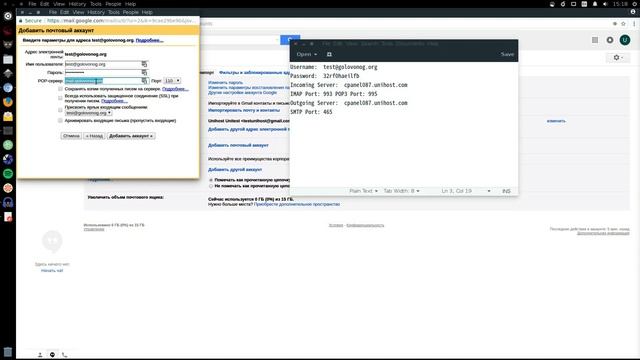
Task: Open Help menu in popup window menubar
Action: 147,12
